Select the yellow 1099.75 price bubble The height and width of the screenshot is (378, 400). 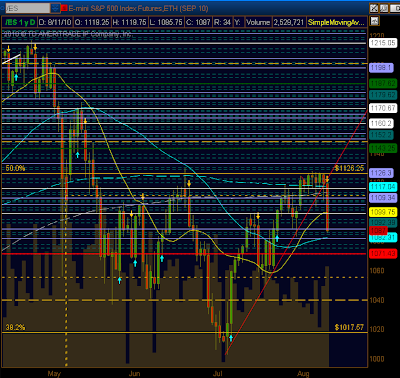383,212
